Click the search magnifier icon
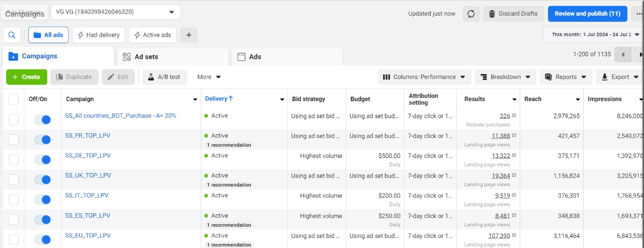 [x=12, y=35]
